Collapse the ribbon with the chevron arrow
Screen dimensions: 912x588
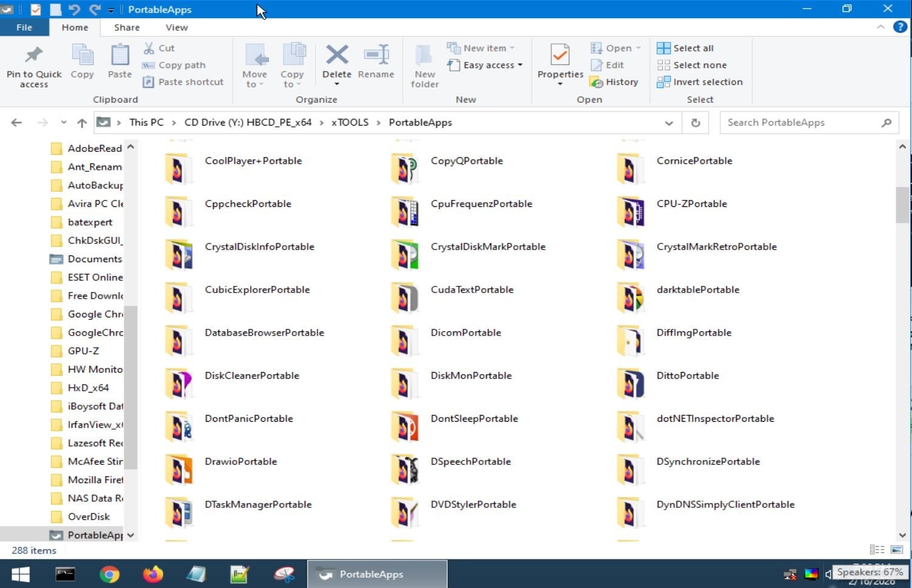pos(880,27)
